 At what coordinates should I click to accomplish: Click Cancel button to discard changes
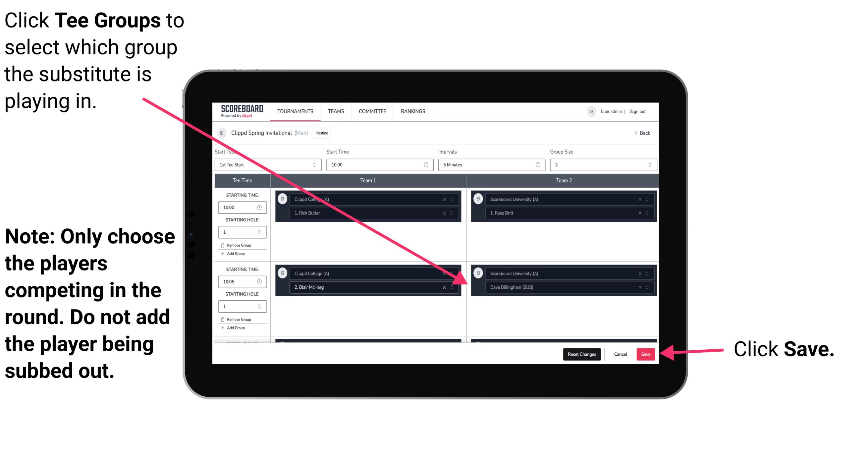[620, 354]
